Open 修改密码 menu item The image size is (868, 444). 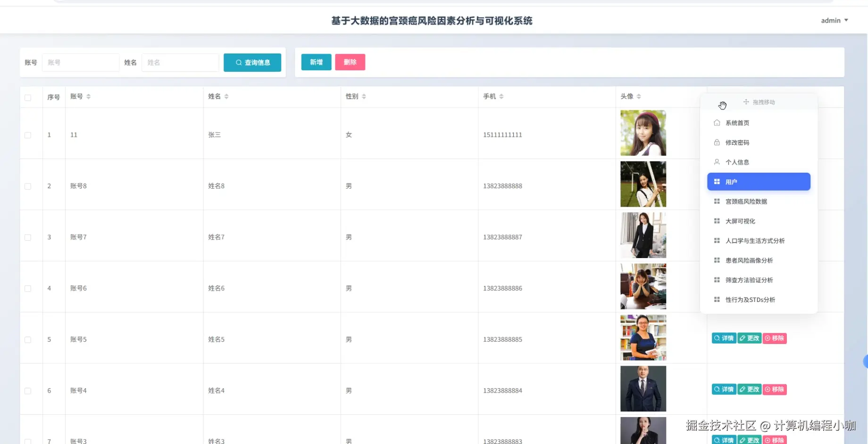[x=759, y=142]
